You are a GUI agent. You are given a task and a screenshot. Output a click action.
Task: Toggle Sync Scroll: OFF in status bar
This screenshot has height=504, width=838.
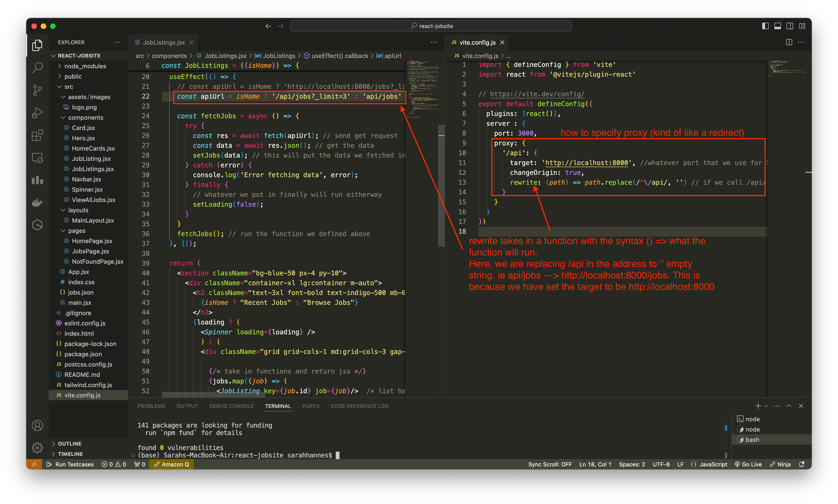click(x=550, y=464)
